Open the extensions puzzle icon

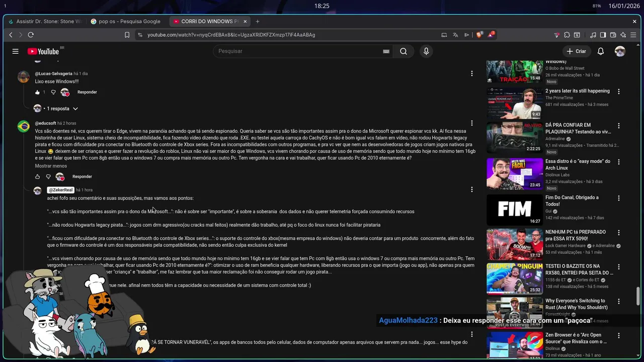tap(567, 35)
